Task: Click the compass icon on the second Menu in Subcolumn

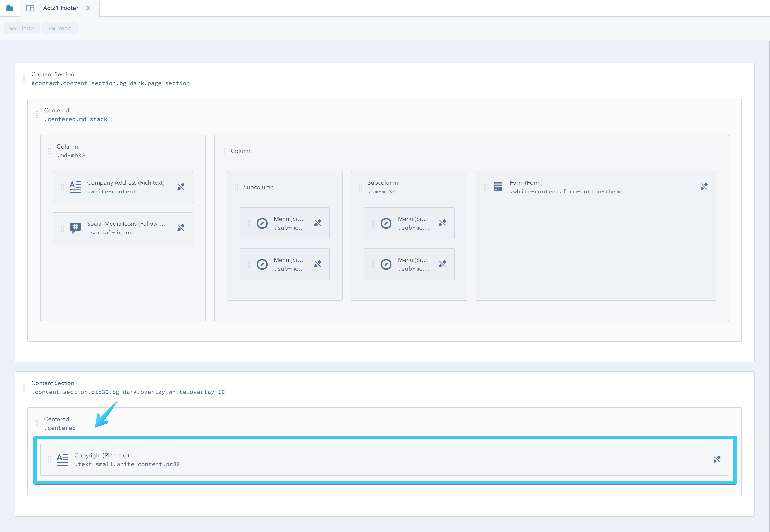Action: click(x=263, y=264)
